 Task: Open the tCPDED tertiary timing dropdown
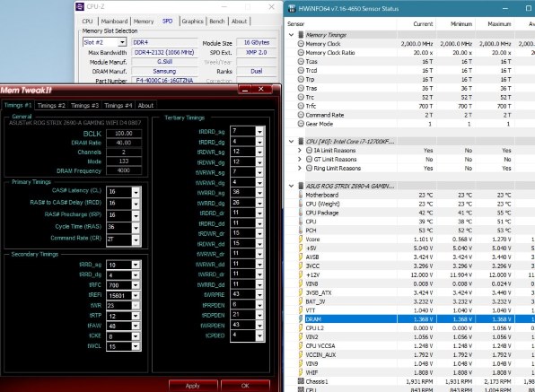[259, 335]
